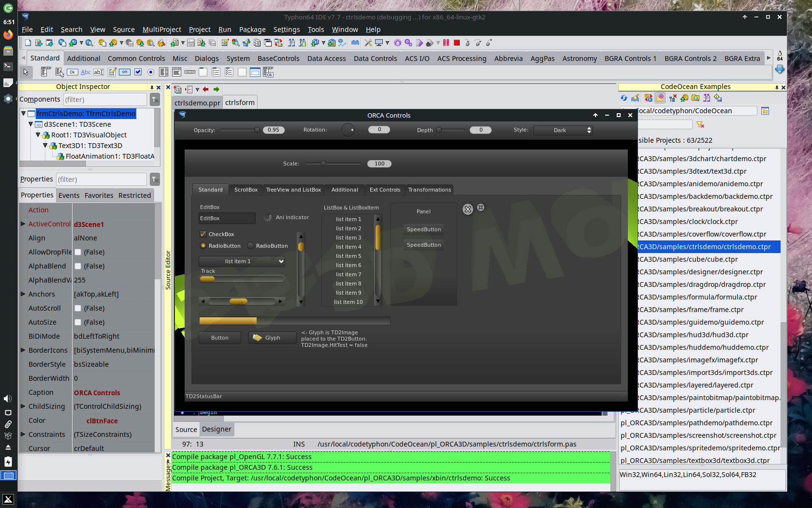
Task: Click the Button in ORCA Controls
Action: pos(220,338)
